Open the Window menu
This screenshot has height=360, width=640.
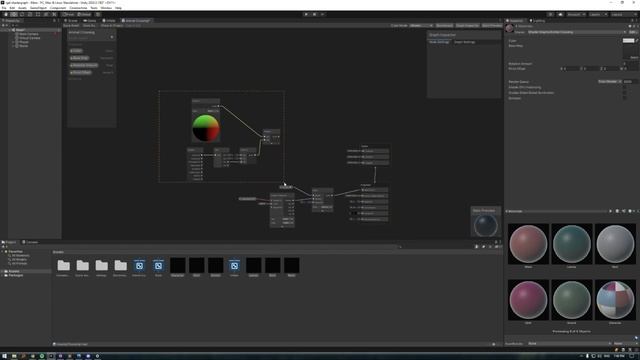point(106,8)
